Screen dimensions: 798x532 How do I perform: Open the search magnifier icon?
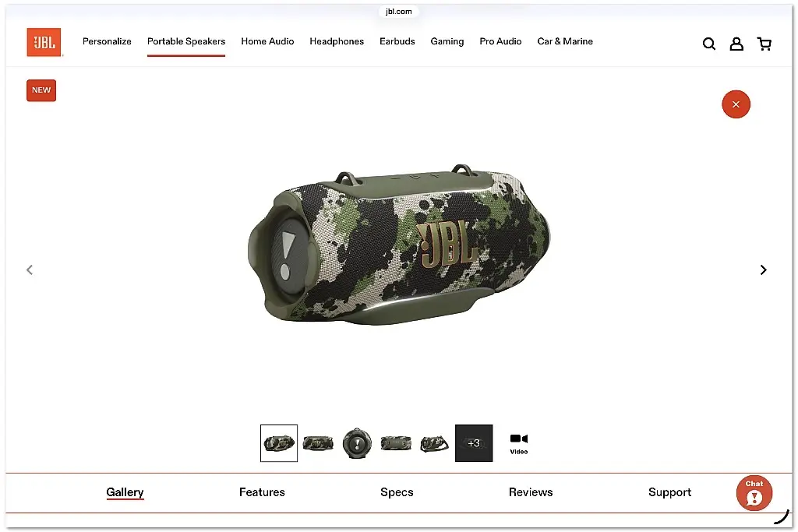709,44
